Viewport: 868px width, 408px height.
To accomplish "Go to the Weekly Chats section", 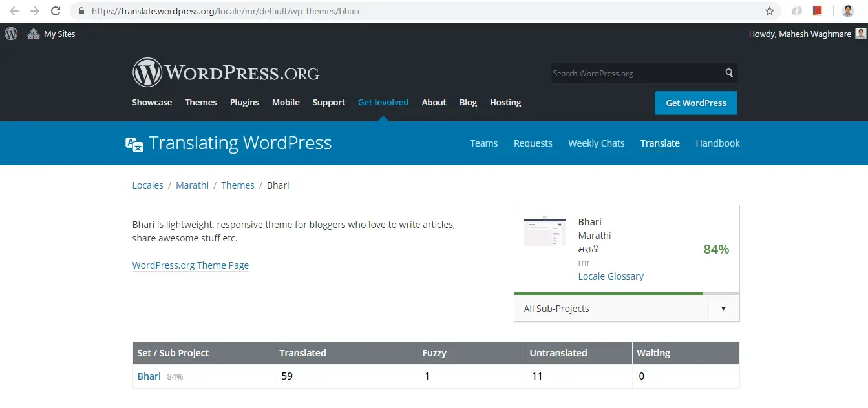I will pos(597,143).
